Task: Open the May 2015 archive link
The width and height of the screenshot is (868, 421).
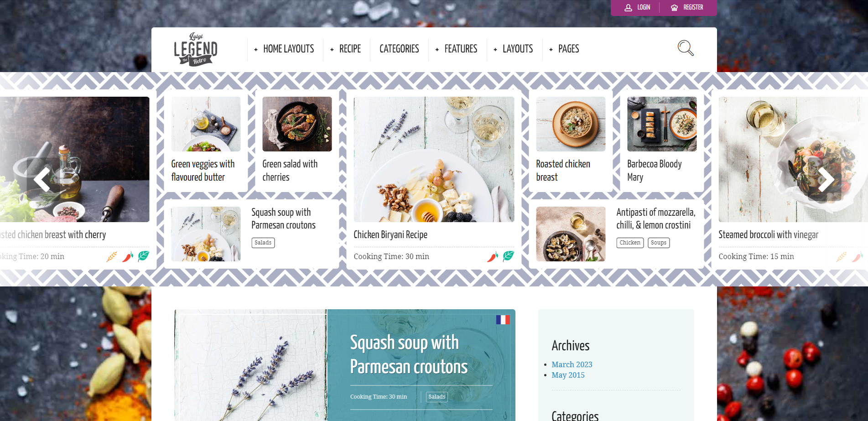Action: pyautogui.click(x=568, y=375)
